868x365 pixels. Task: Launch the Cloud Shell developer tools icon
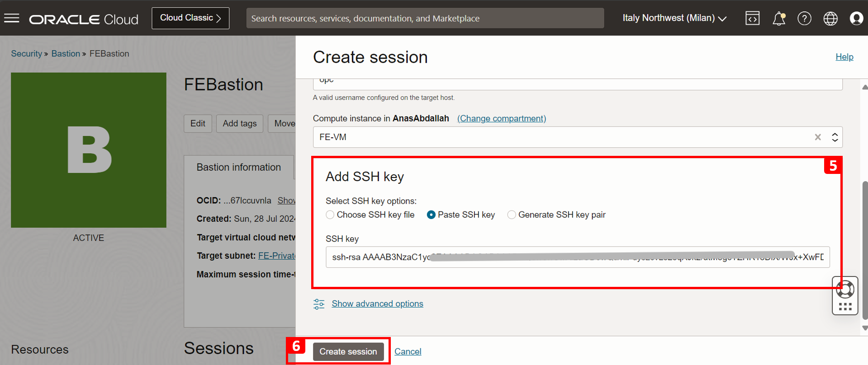753,18
